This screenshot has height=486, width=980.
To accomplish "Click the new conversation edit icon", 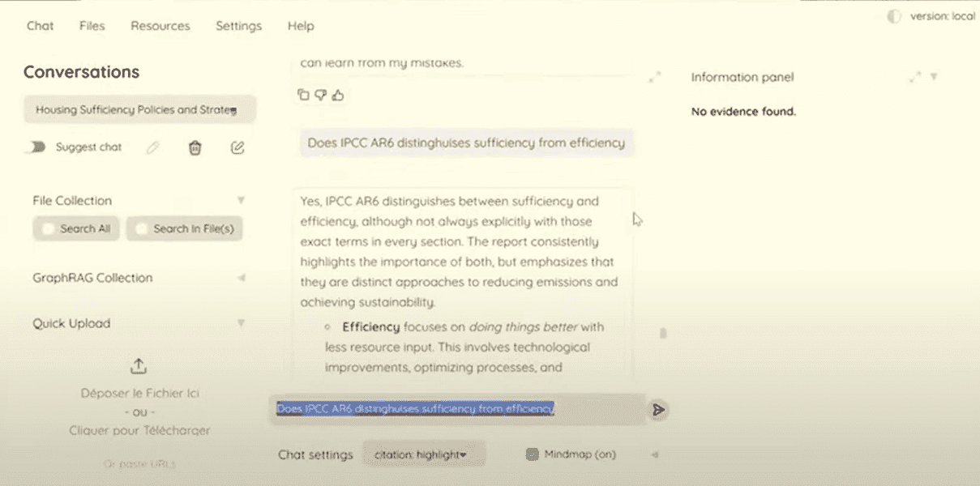I will pyautogui.click(x=237, y=147).
